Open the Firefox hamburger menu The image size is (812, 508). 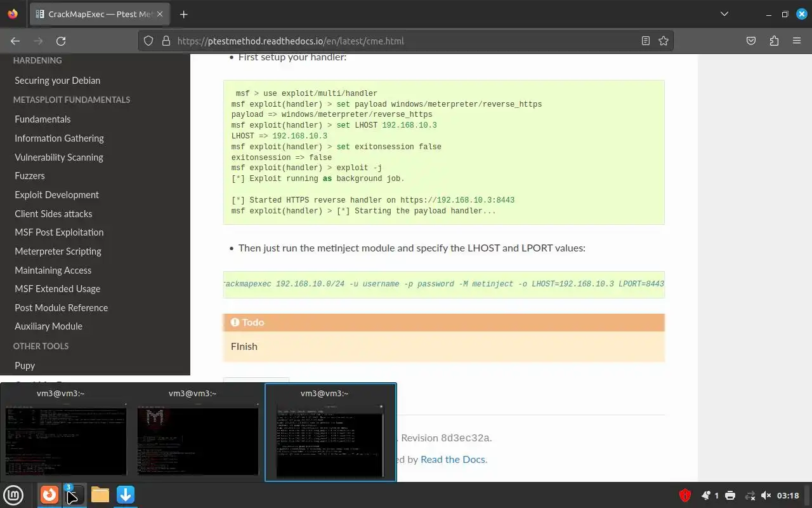[797, 41]
